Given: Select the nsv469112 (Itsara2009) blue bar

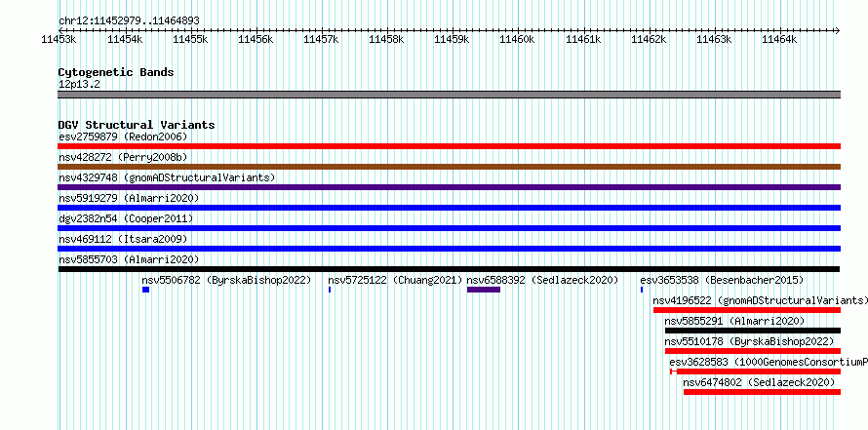Looking at the screenshot, I should point(449,249).
